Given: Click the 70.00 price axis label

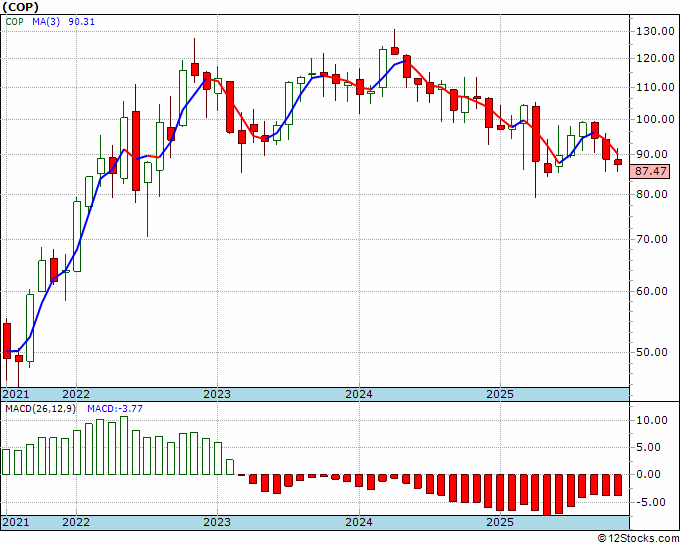Looking at the screenshot, I should point(652,239).
